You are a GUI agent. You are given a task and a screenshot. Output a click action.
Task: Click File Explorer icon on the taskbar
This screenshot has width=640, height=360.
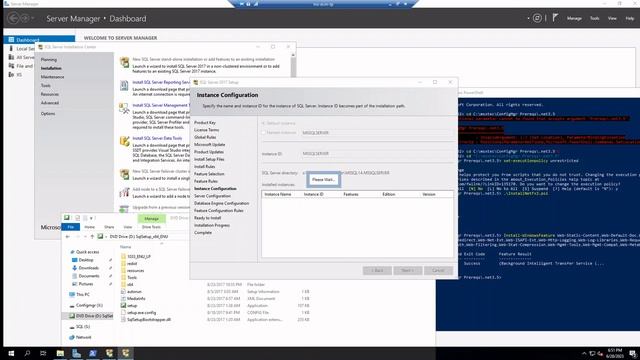coord(60,353)
